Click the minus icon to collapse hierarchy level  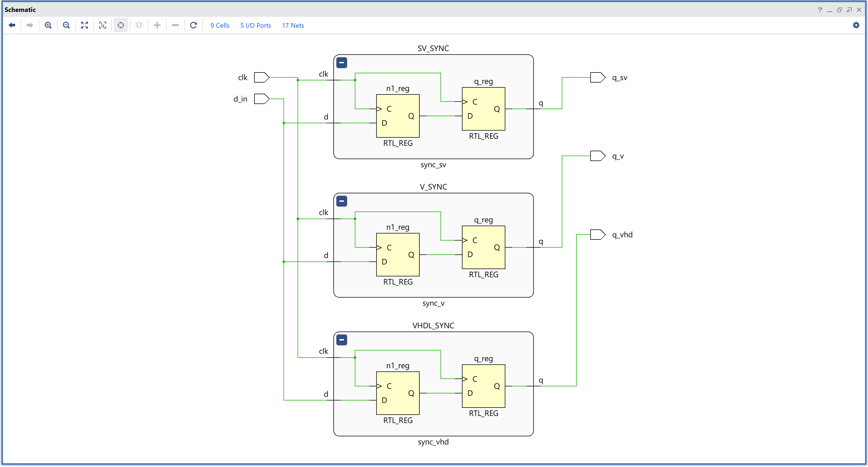pyautogui.click(x=175, y=25)
